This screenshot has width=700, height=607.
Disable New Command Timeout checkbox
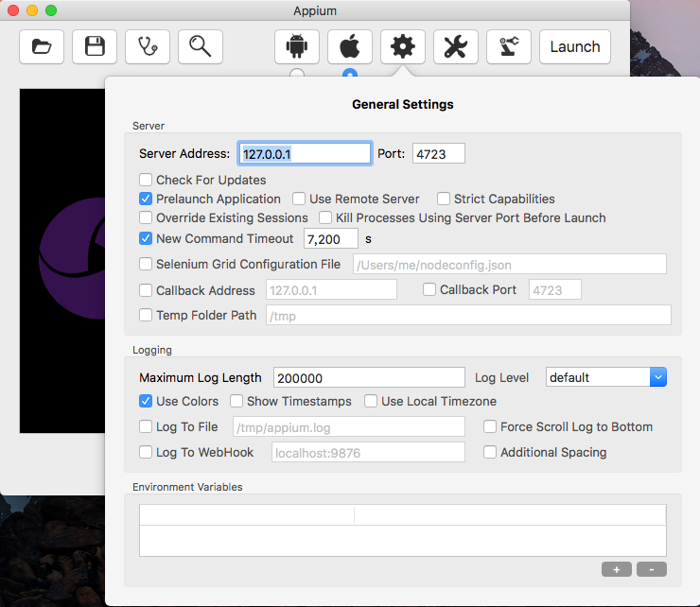(x=146, y=238)
